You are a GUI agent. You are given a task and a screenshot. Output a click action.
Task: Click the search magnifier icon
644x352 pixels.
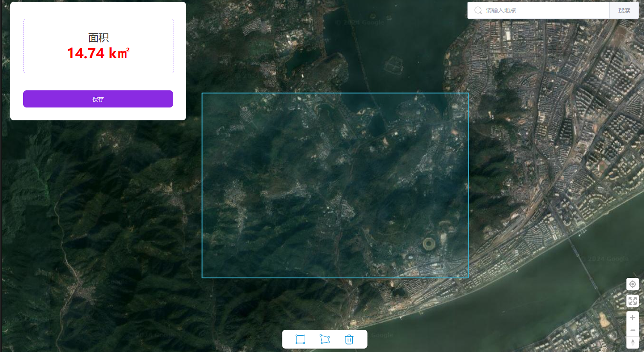coord(478,10)
